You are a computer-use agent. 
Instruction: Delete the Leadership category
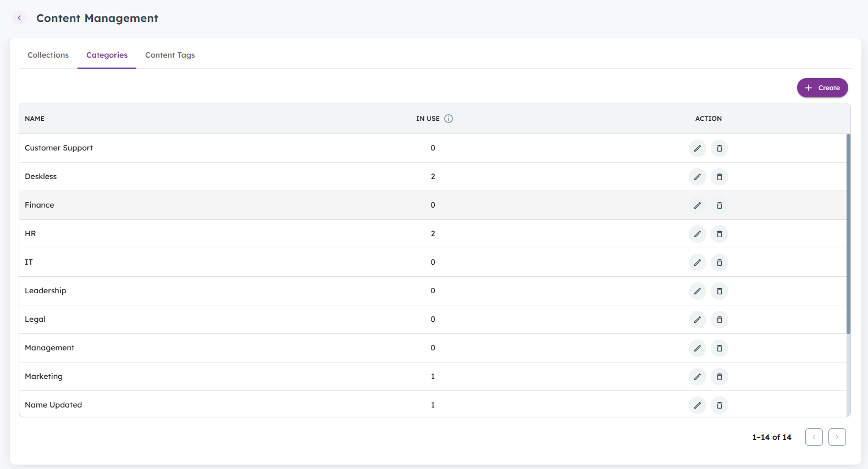pos(720,291)
